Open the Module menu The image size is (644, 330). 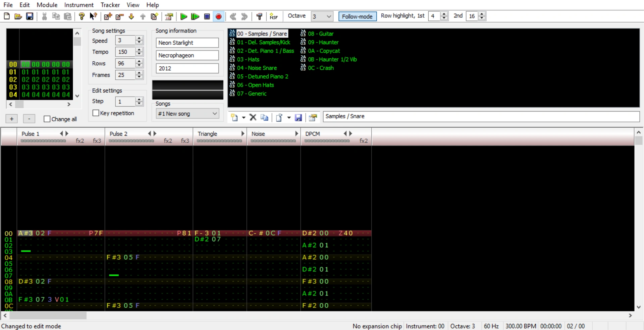tap(47, 5)
